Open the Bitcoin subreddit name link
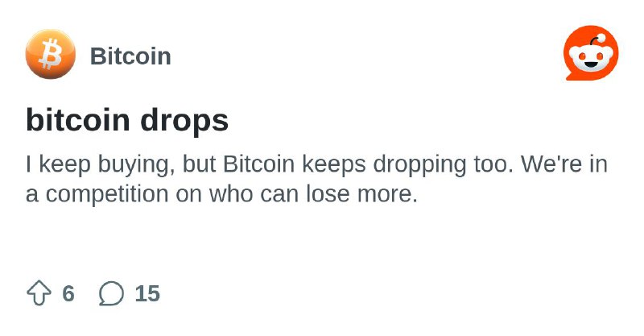 pyautogui.click(x=130, y=56)
